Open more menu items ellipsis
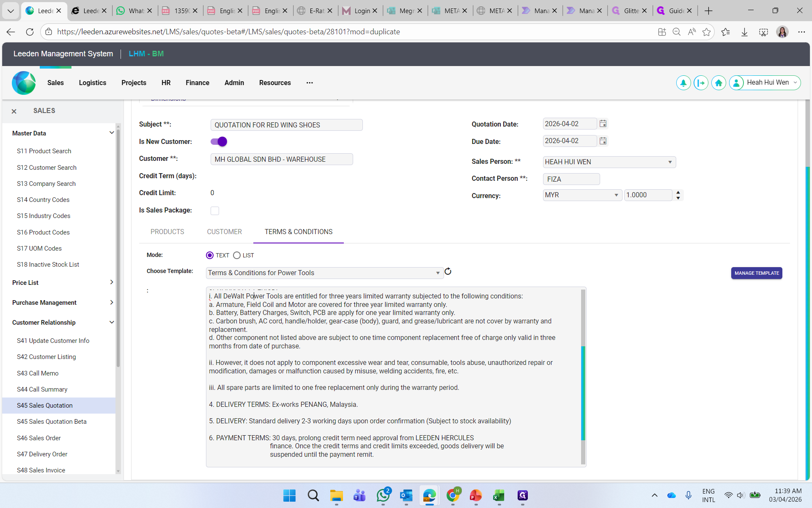 310,83
